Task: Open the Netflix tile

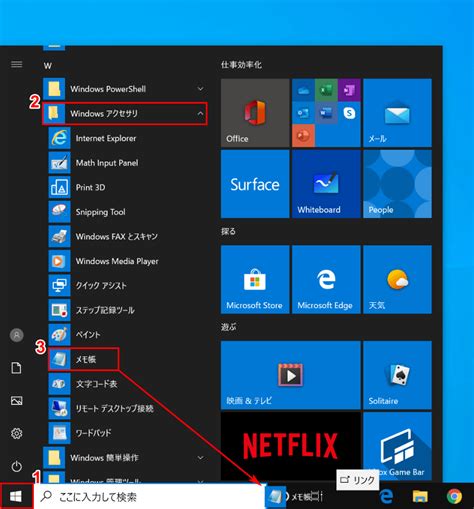Action: [291, 446]
